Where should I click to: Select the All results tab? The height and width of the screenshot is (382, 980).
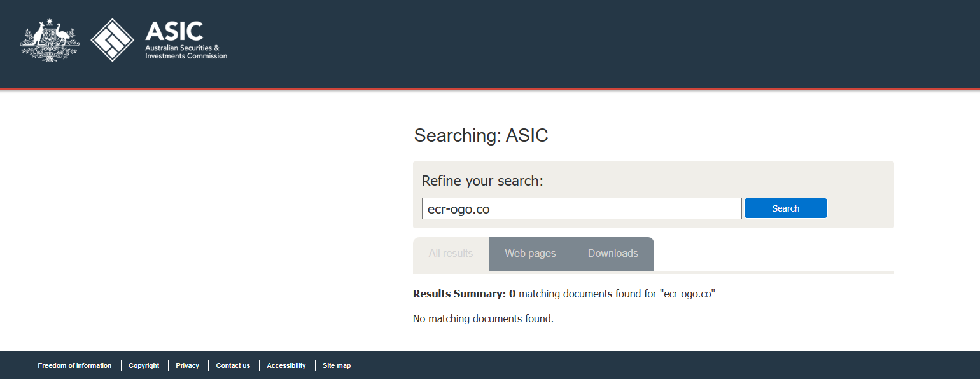coord(451,254)
